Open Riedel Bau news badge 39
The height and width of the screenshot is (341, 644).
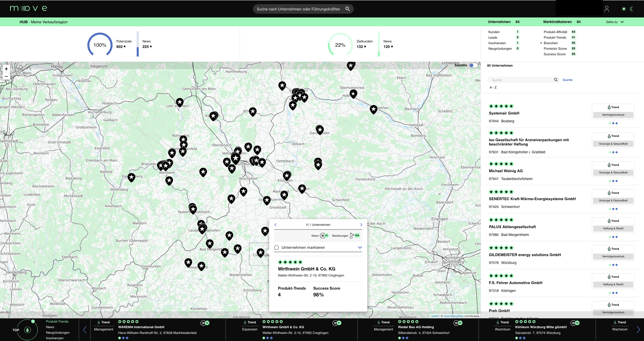click(x=458, y=323)
